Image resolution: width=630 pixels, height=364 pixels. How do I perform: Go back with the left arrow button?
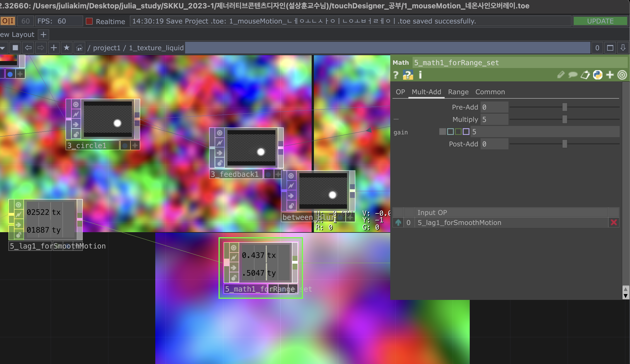[x=28, y=48]
